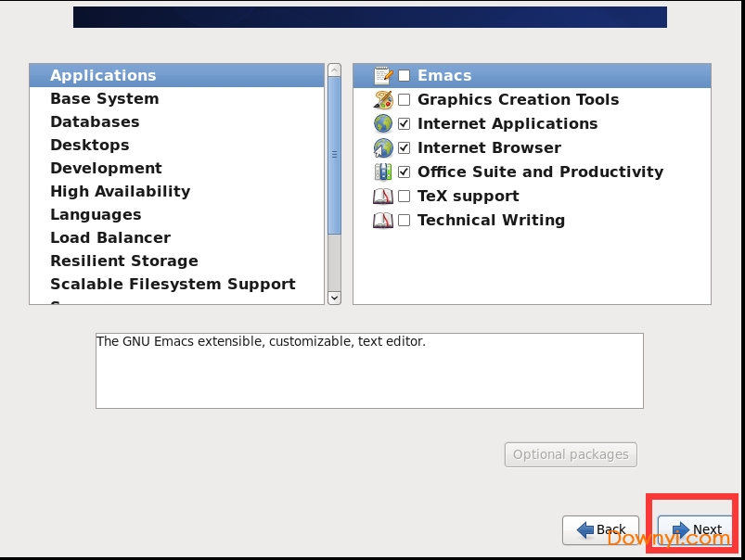Open the Desktops category
The height and width of the screenshot is (560, 745).
[90, 146]
